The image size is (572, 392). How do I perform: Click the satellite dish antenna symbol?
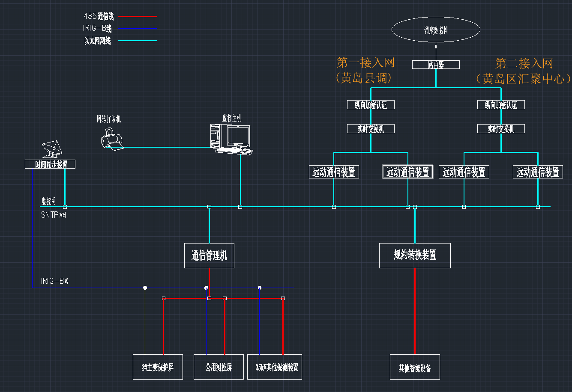[52, 149]
